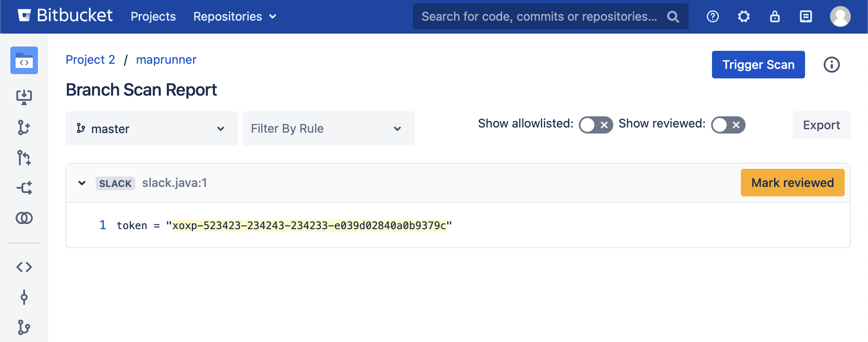Click the create branch sidebar icon

[24, 127]
